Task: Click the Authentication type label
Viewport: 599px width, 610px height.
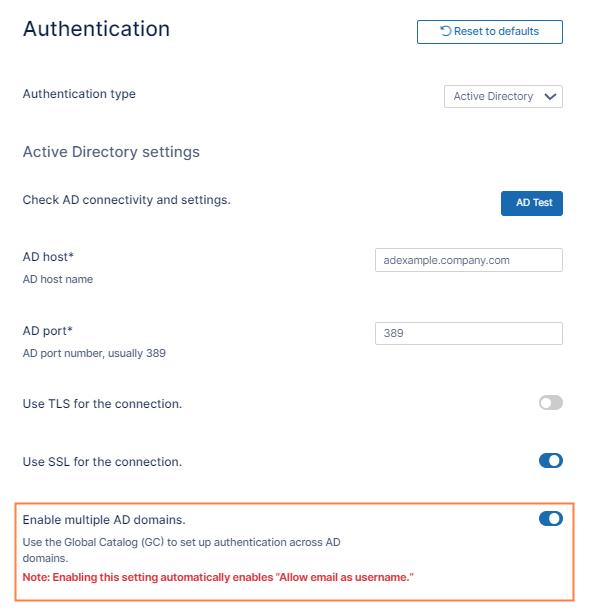Action: pyautogui.click(x=79, y=94)
